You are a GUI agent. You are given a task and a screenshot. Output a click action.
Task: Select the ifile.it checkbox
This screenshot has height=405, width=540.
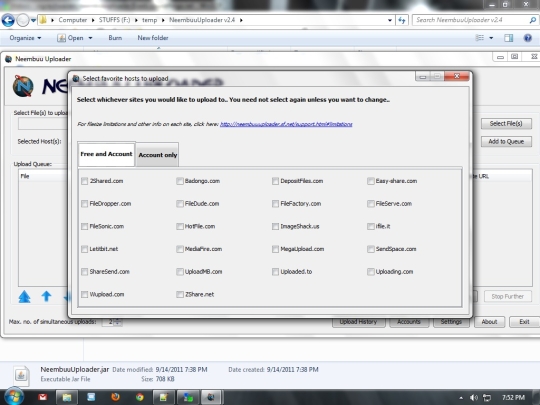click(371, 227)
